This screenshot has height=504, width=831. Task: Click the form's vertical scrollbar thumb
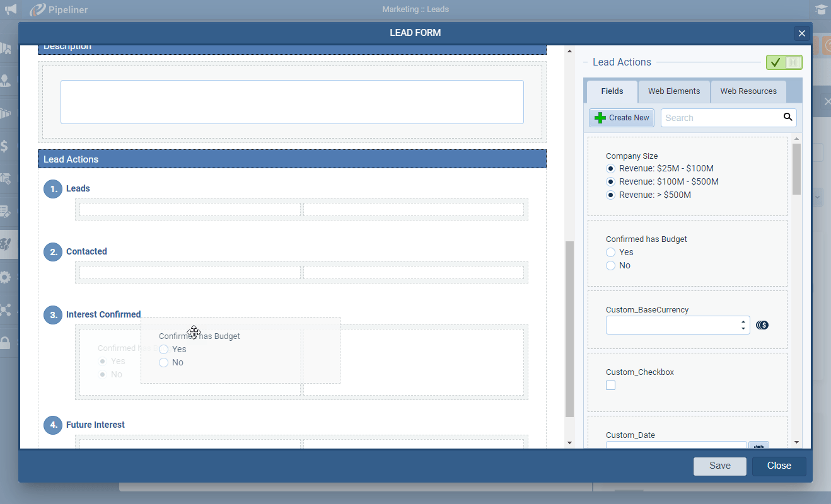point(569,328)
